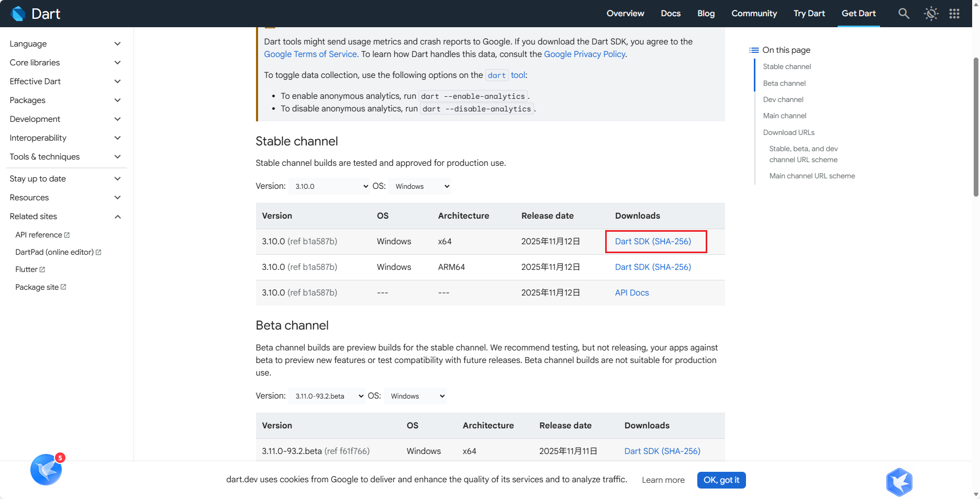980x499 pixels.
Task: Open the Package site sidebar link
Action: click(41, 287)
